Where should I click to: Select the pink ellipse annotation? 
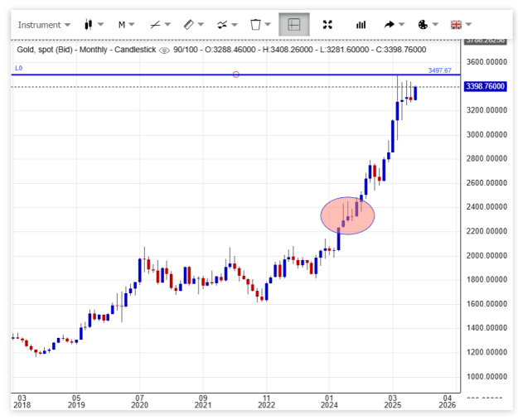[x=348, y=215]
